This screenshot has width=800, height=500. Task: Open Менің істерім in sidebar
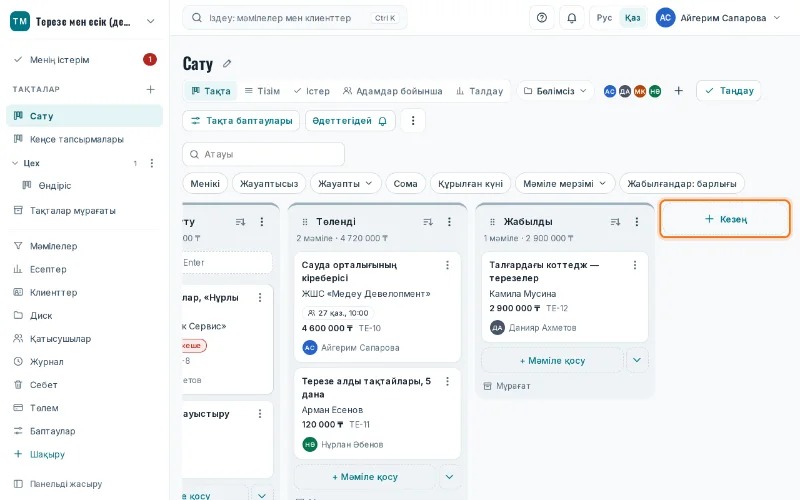[x=84, y=60]
